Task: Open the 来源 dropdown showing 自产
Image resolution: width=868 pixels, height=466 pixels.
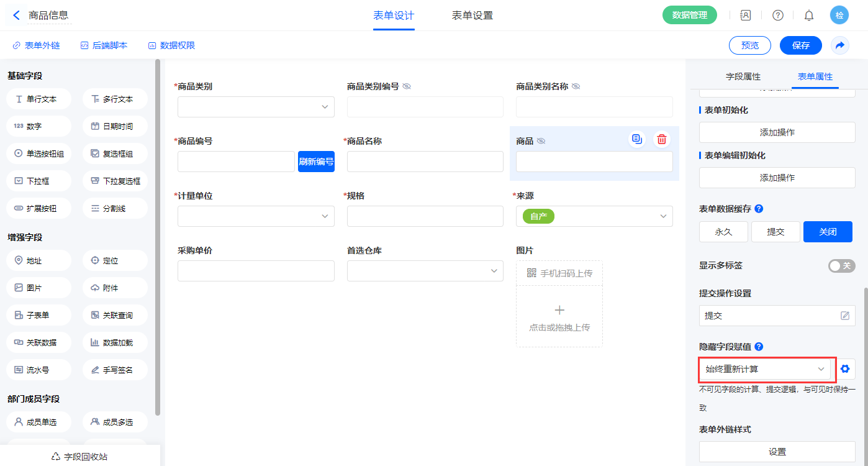Action: (x=594, y=216)
